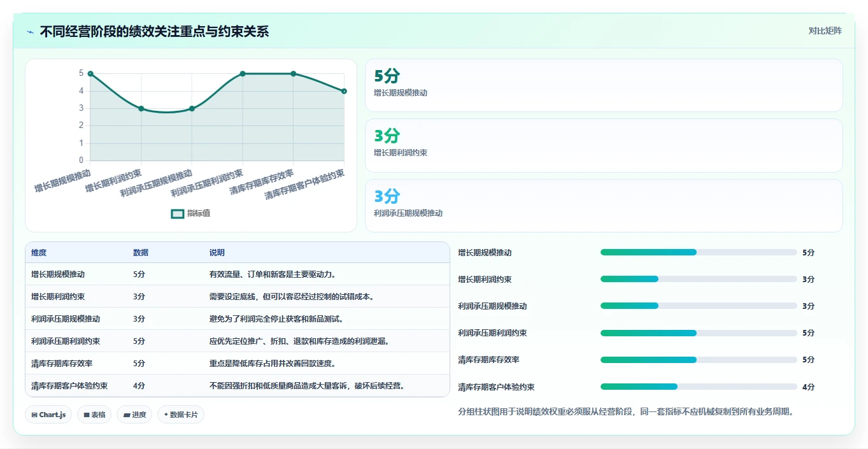Click the footnote beginning 分组柱状图用于说明

(625, 411)
